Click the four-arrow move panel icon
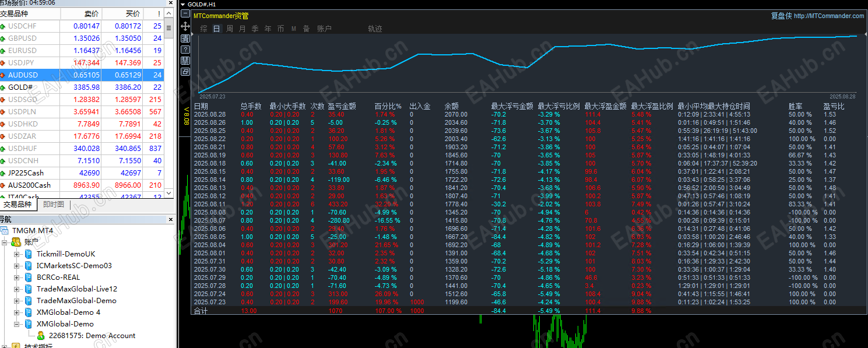This screenshot has width=868, height=348. point(185,26)
